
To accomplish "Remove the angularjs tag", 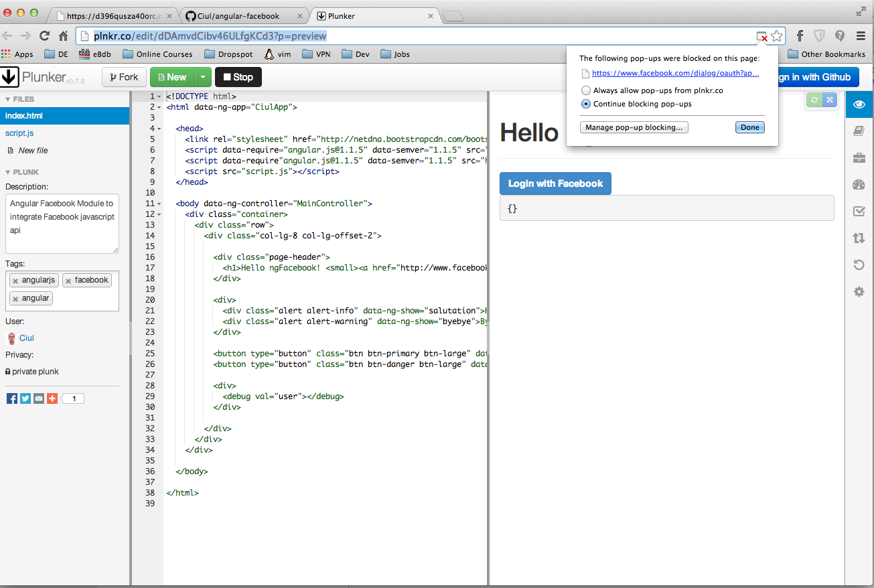I will (15, 281).
